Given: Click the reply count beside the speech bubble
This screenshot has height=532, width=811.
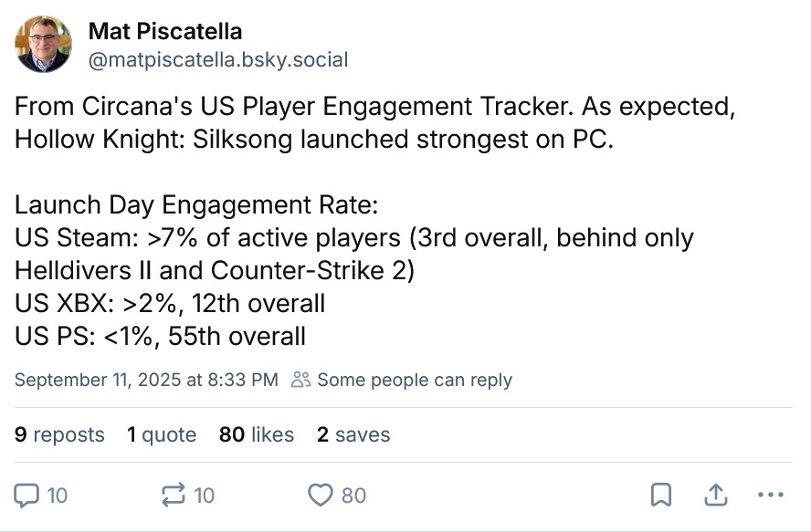Looking at the screenshot, I should click(x=58, y=495).
